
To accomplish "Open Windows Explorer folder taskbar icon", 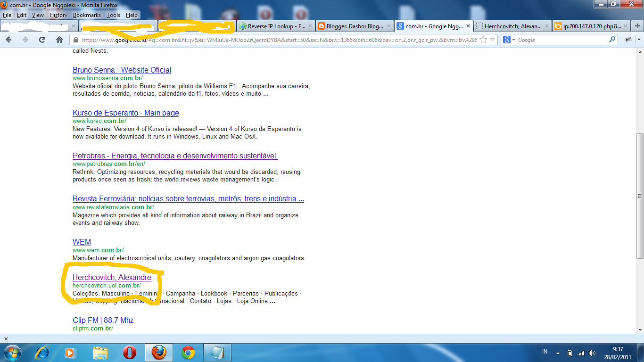I will (100, 353).
